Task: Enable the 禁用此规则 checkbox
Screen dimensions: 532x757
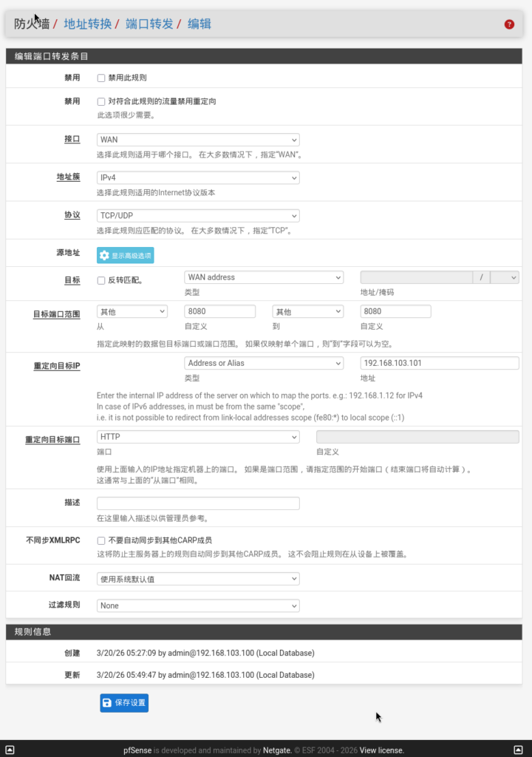Action: coord(101,78)
